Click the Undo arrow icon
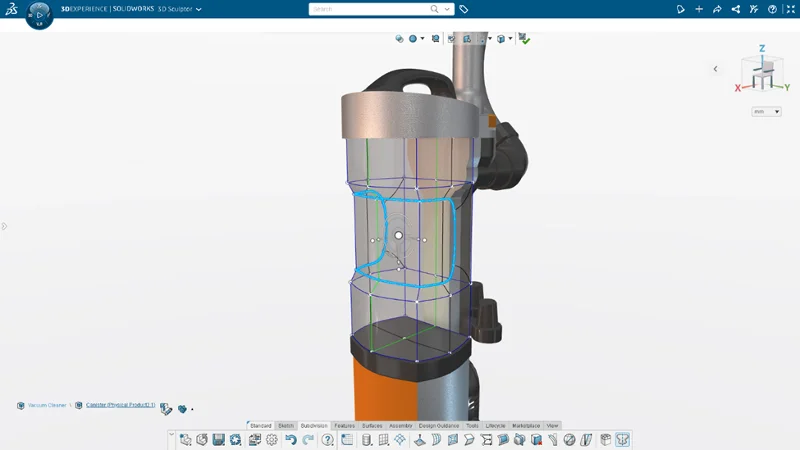The image size is (800, 450). click(x=290, y=440)
